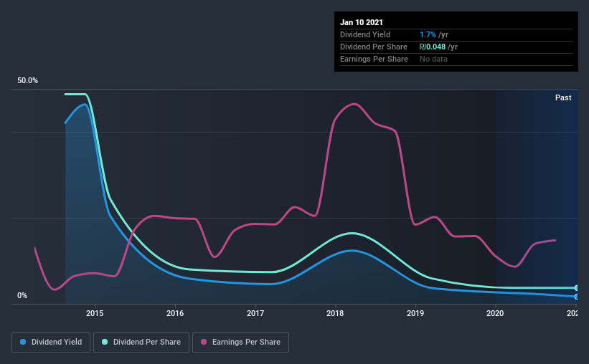Viewport: 589px width, 364px height.
Task: Click the 2017 x-axis label
Action: (x=255, y=313)
